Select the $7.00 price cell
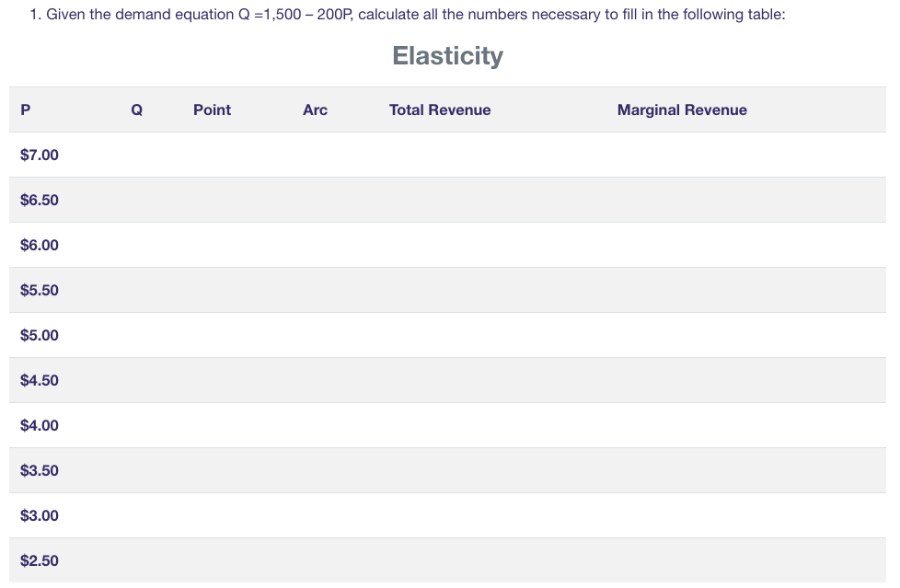900x588 pixels. [39, 155]
